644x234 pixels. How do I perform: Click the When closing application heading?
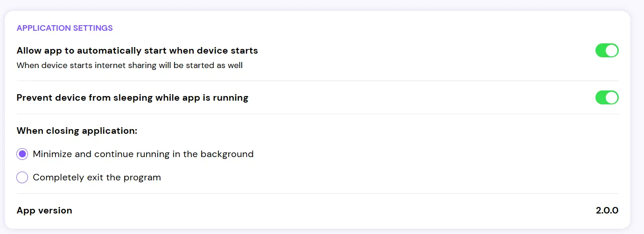[77, 131]
